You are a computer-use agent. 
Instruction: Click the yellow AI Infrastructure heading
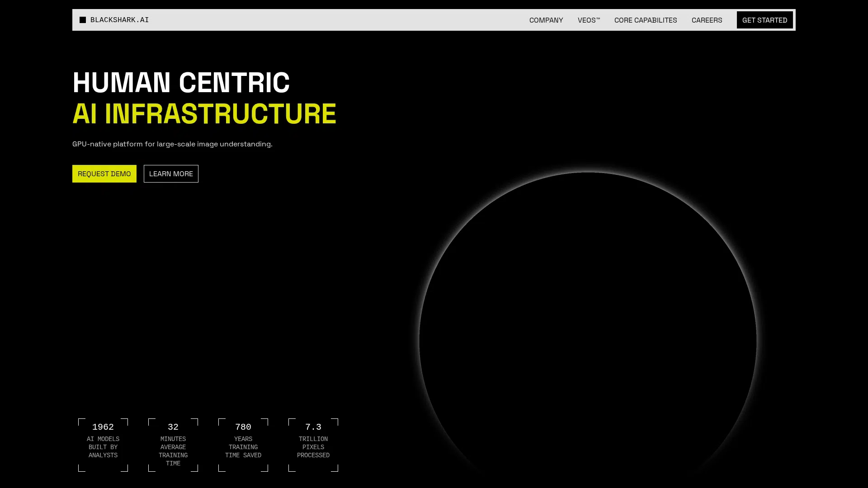pos(204,113)
